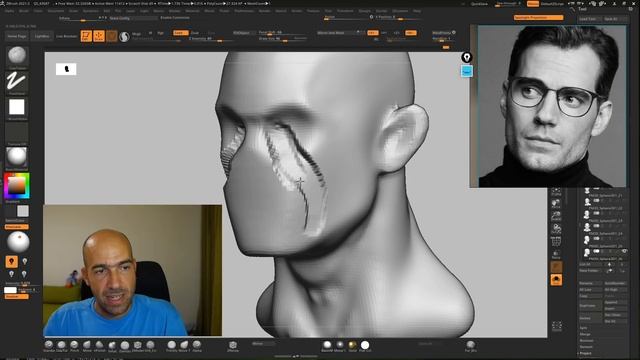Click QuickSave at the top right
The image size is (640, 360).
pos(479,4)
